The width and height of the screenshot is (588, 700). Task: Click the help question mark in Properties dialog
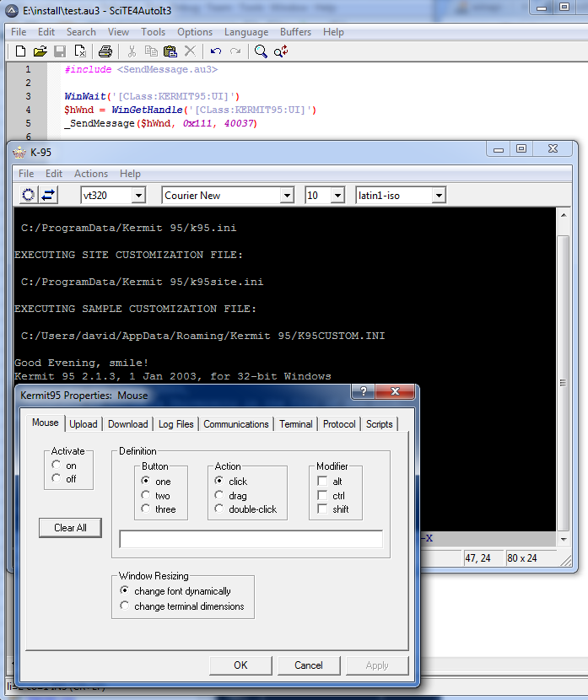[364, 391]
